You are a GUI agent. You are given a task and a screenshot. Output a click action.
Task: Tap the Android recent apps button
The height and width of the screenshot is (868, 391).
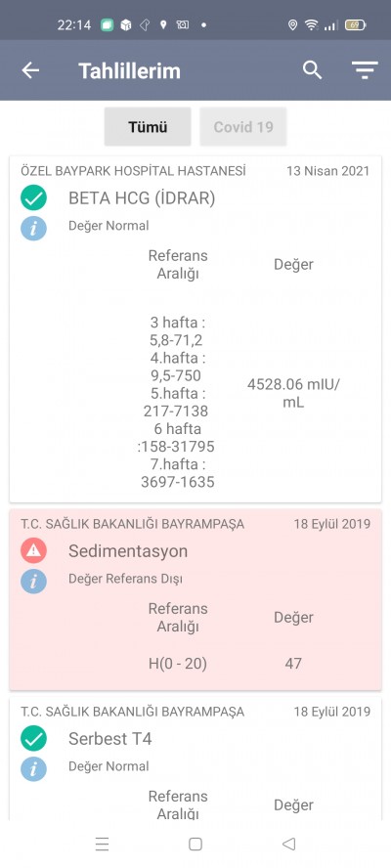(102, 844)
